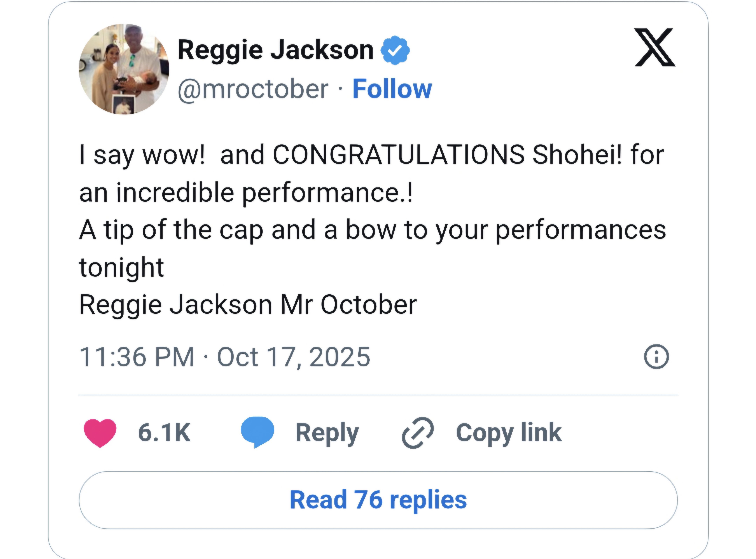Click the 11:36 PM time text
Screen dimensions: 756x559
[x=137, y=357]
